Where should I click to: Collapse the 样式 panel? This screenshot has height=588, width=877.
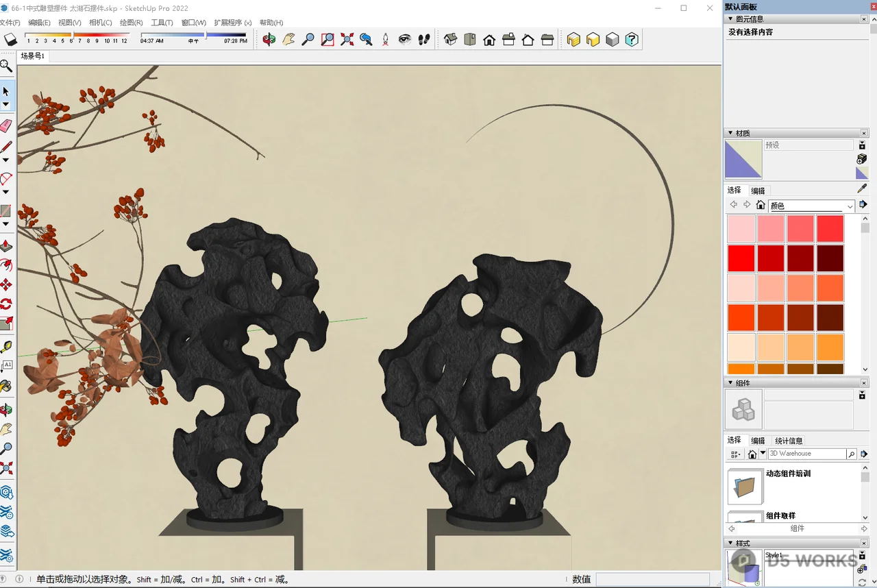[729, 543]
